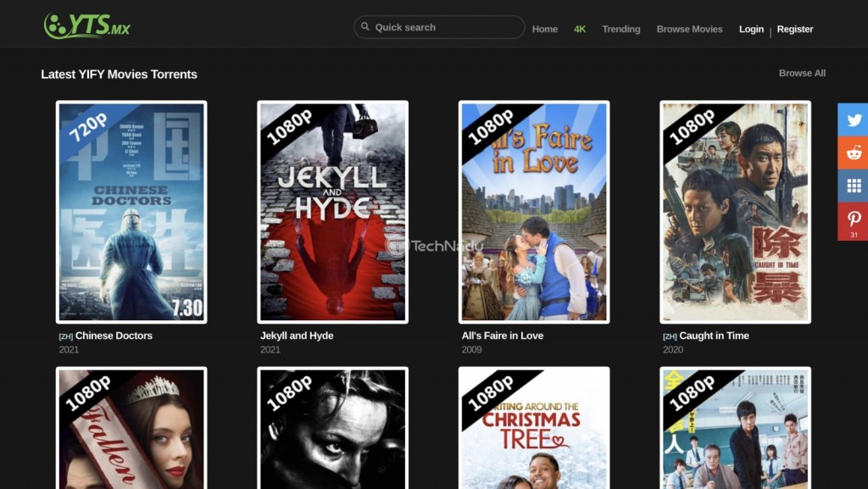Screen dimensions: 868x489
Task: Share on Pinterest via sidebar icon
Action: 853,221
